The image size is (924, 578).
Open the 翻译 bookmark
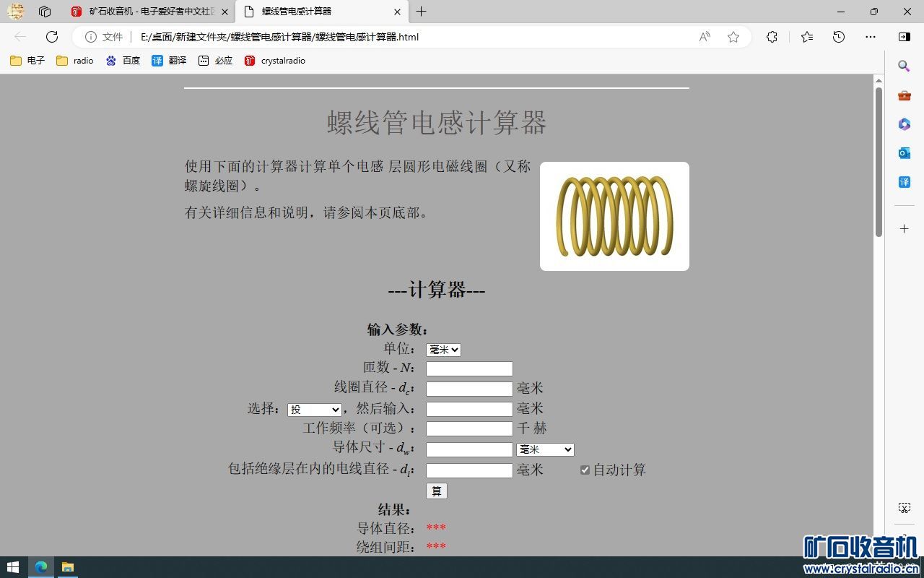(169, 61)
